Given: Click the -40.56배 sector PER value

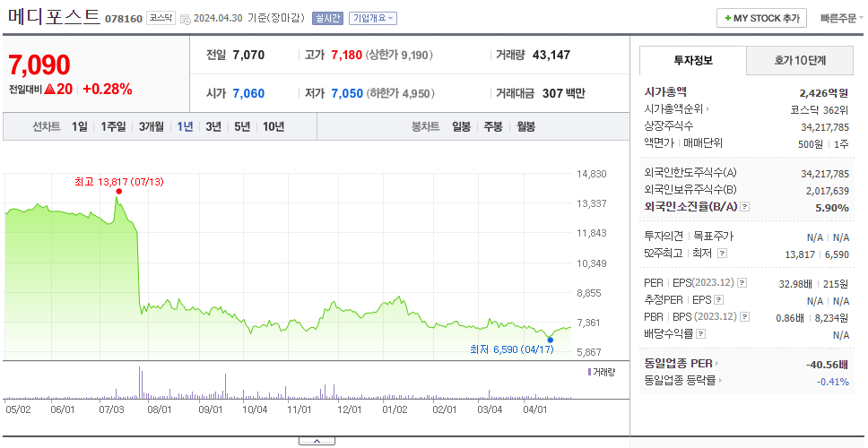Looking at the screenshot, I should (x=829, y=365).
